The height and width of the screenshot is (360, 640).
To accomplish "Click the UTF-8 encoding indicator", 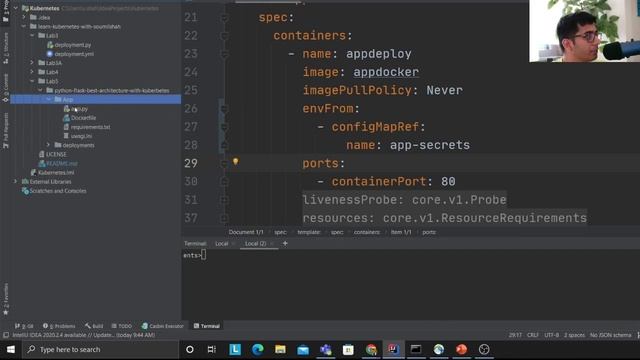I will [551, 335].
